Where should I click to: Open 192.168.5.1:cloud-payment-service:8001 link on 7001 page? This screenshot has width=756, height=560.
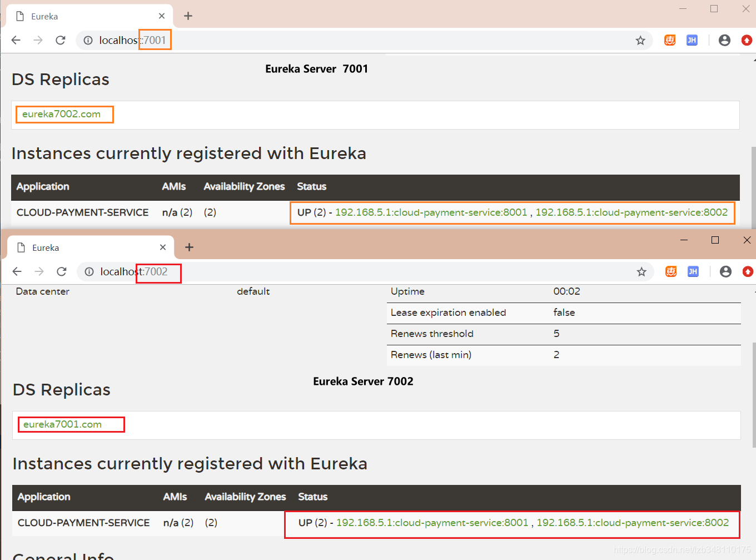(431, 212)
